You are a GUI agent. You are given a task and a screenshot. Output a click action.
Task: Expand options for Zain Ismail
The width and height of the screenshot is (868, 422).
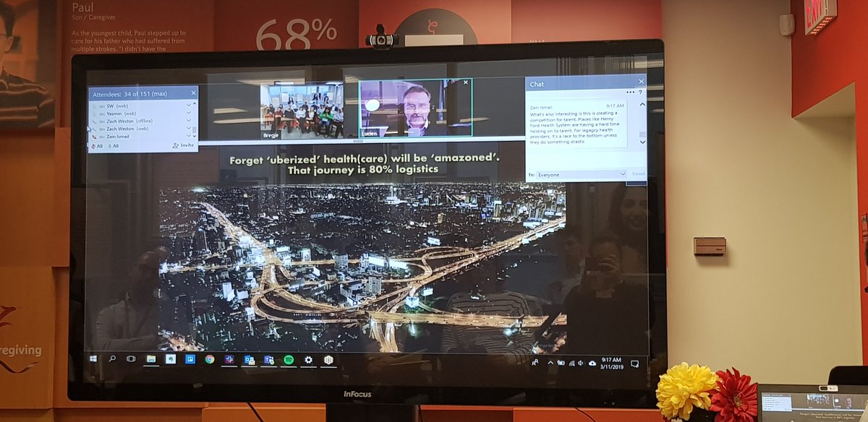tap(189, 136)
